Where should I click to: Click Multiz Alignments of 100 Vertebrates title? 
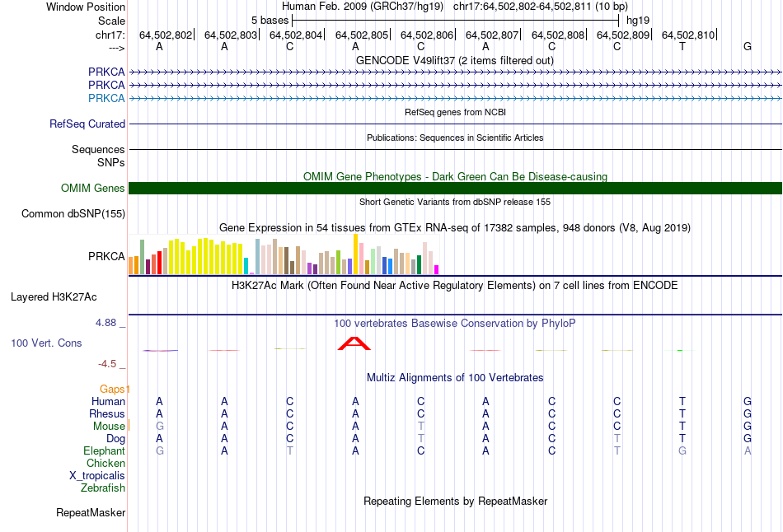455,378
